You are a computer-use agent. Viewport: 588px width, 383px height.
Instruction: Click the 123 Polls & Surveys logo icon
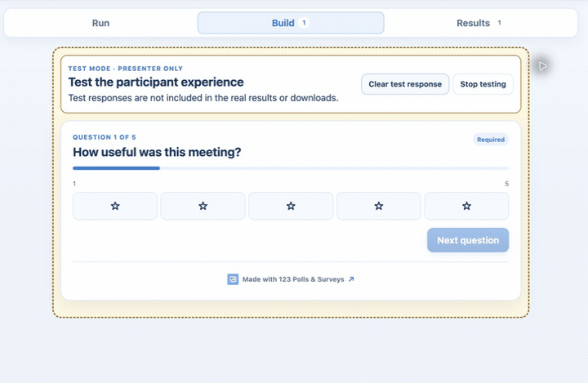click(x=233, y=279)
